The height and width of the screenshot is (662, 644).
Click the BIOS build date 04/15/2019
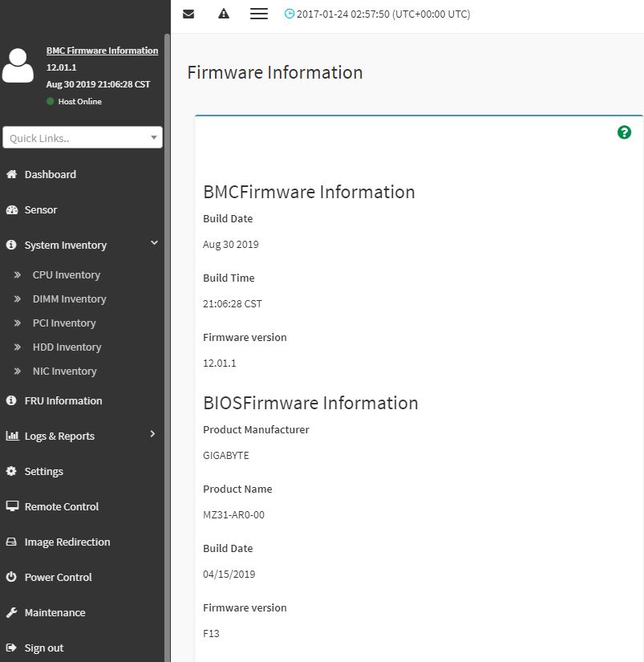(x=229, y=574)
